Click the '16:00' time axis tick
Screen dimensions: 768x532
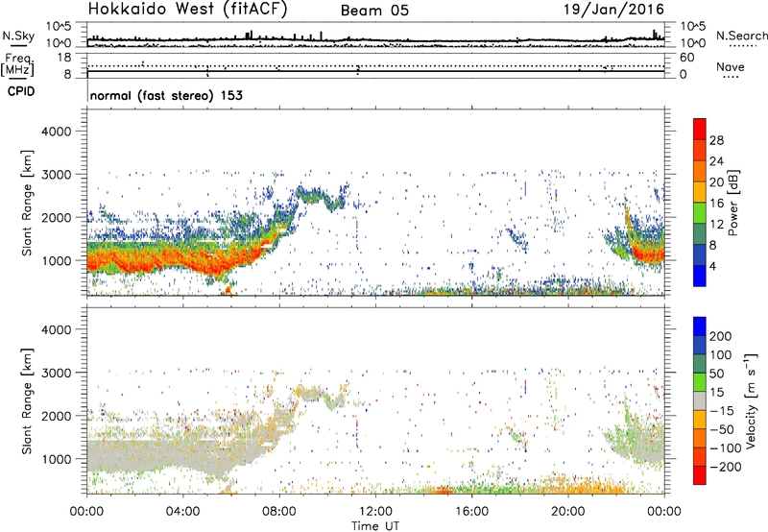click(x=471, y=512)
